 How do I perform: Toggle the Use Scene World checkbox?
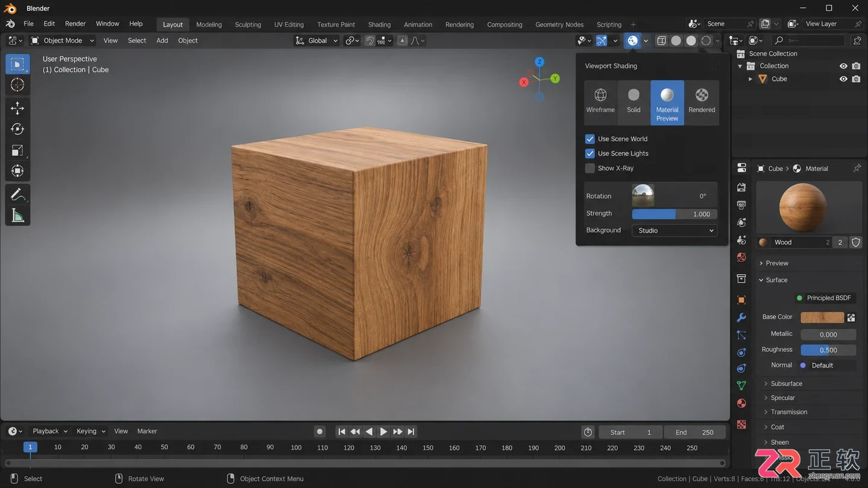pyautogui.click(x=590, y=139)
